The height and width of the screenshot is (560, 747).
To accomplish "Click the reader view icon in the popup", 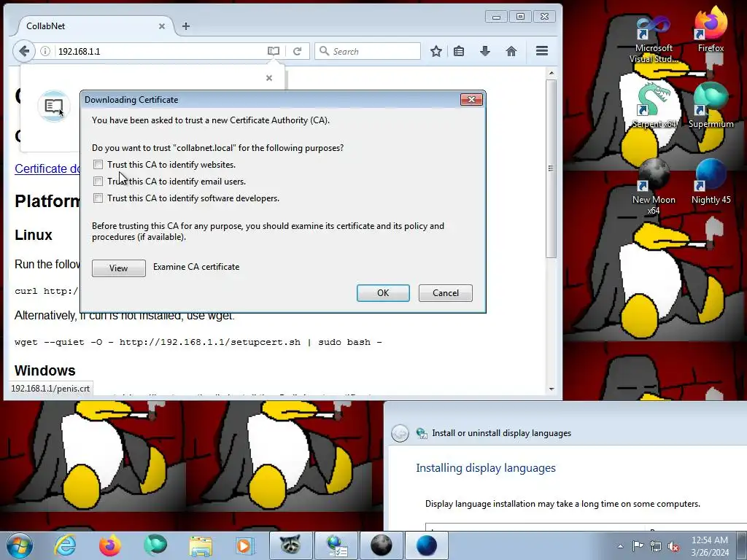I will click(54, 106).
